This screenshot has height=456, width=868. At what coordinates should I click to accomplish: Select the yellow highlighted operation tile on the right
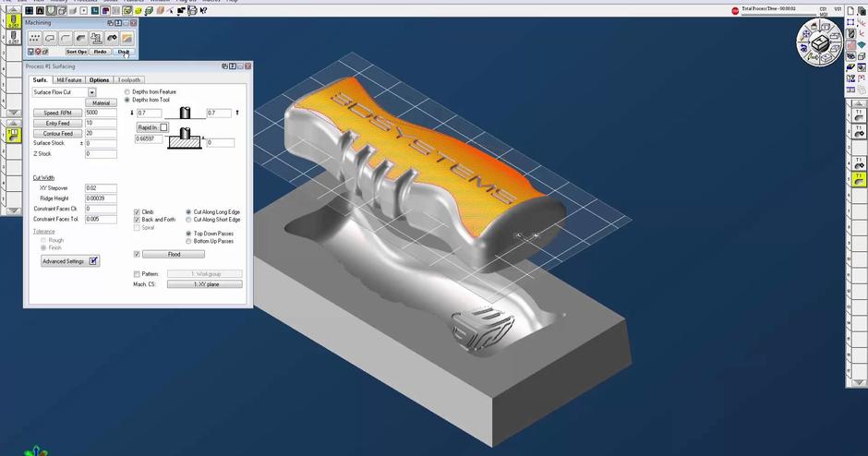coord(859,179)
